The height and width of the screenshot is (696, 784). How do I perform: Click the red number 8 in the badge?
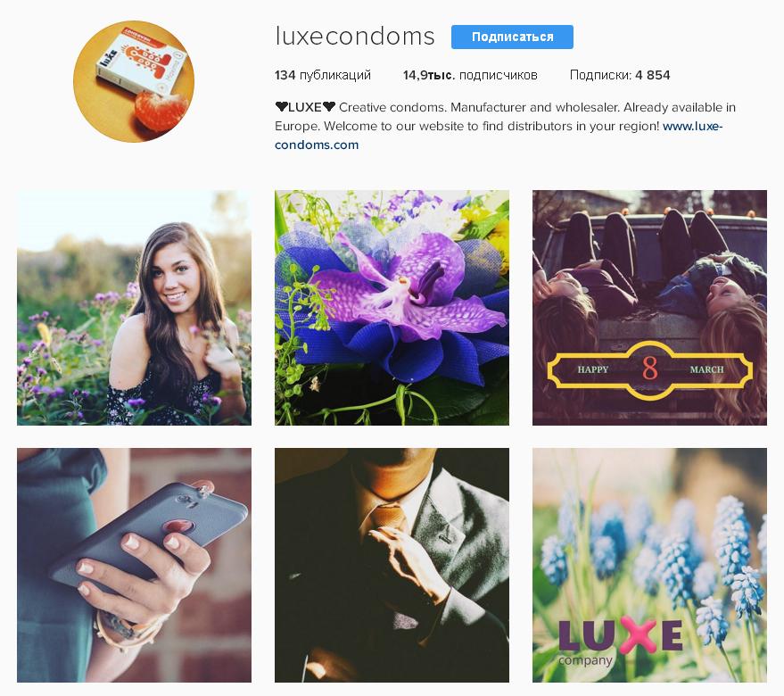(649, 369)
